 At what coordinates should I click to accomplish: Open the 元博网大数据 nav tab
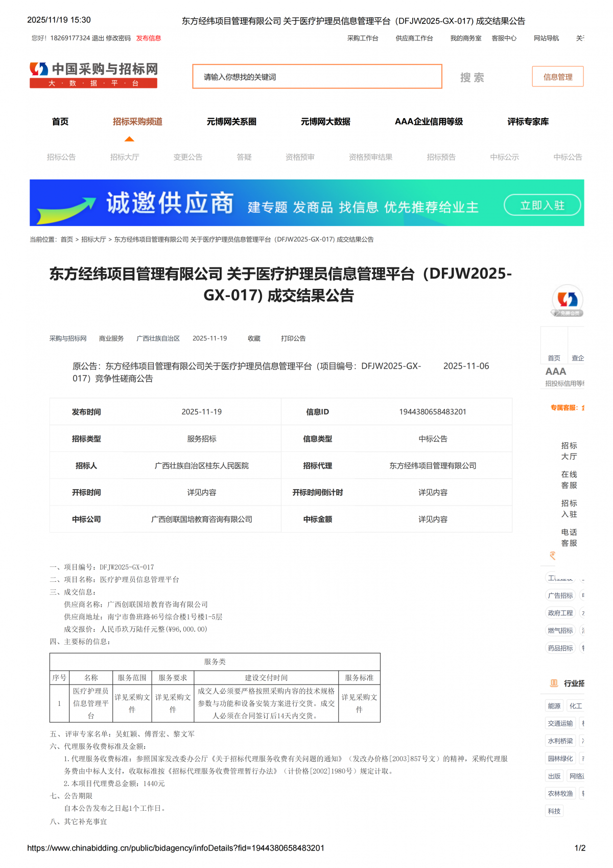[326, 122]
